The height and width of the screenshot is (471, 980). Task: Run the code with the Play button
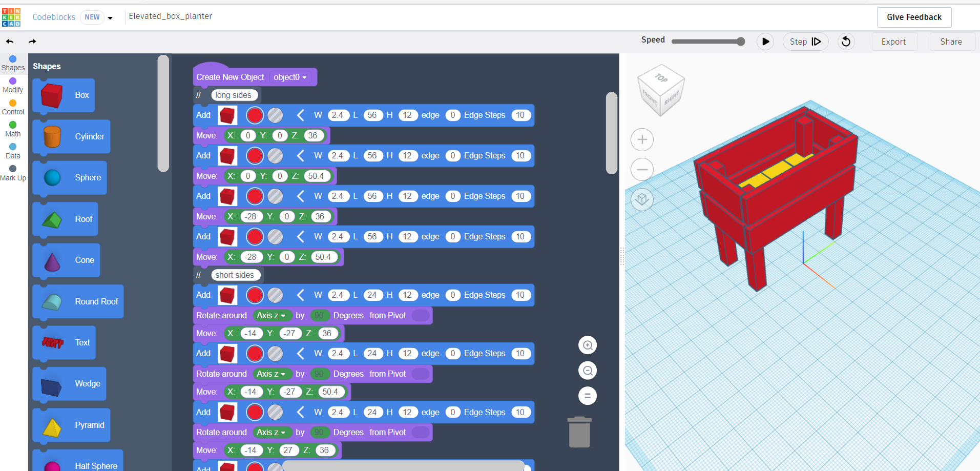(765, 42)
